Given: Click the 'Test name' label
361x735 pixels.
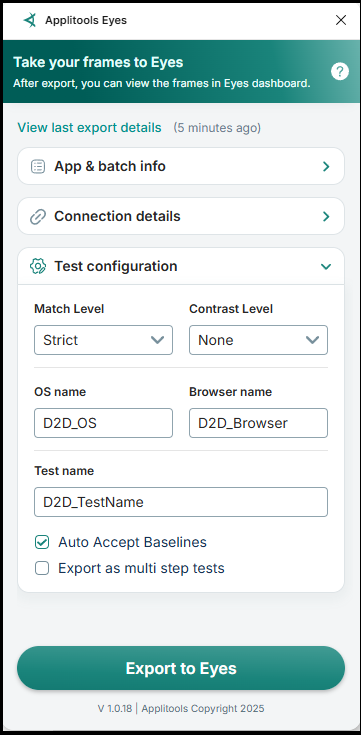Looking at the screenshot, I should pos(64,471).
